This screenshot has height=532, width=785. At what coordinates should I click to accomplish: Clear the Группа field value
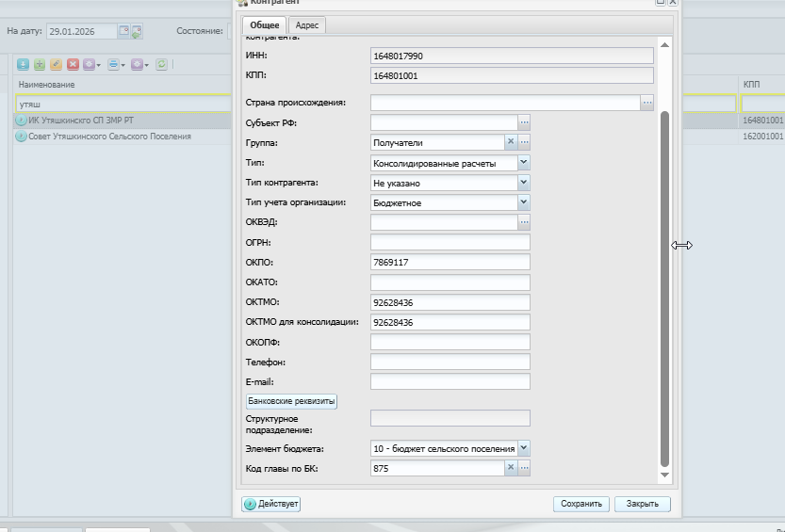point(511,142)
